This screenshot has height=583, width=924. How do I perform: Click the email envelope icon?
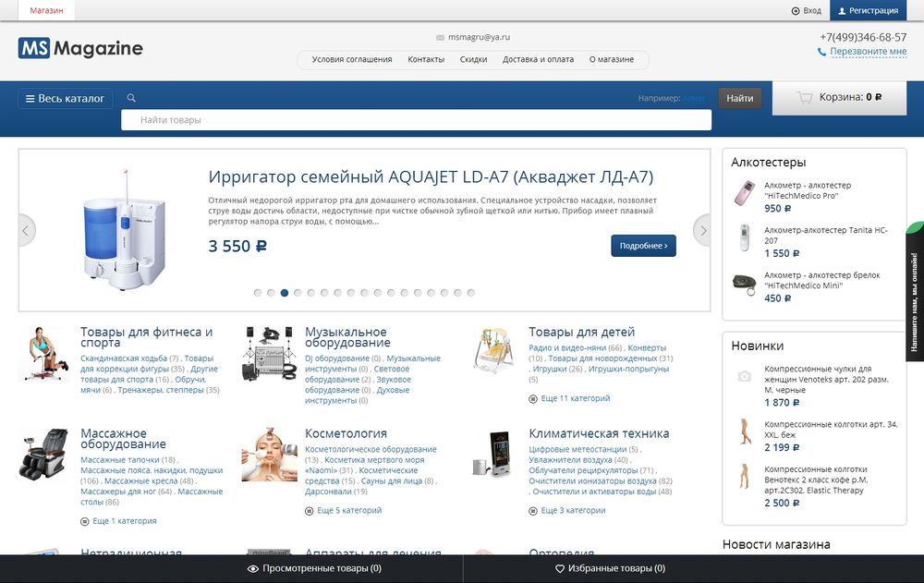(x=440, y=37)
